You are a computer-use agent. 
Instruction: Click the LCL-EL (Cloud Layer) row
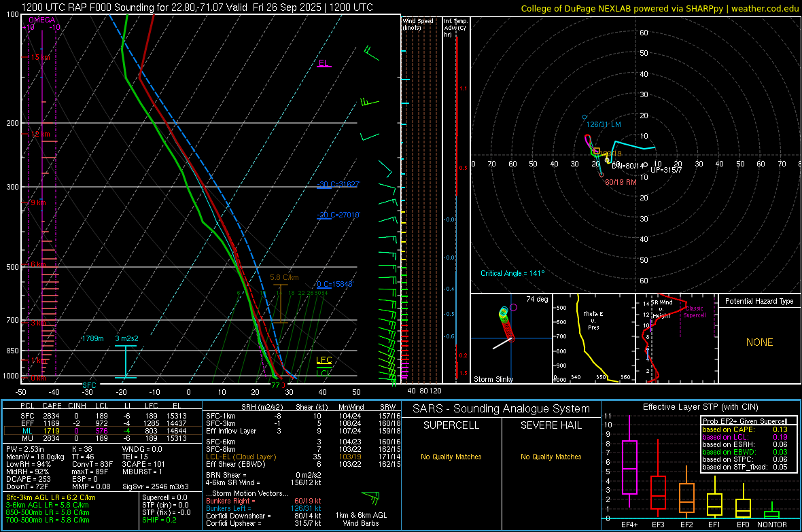click(303, 457)
